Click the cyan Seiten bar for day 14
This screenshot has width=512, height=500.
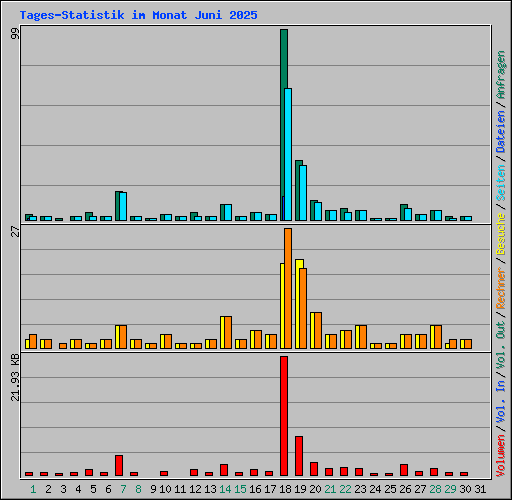(x=228, y=212)
